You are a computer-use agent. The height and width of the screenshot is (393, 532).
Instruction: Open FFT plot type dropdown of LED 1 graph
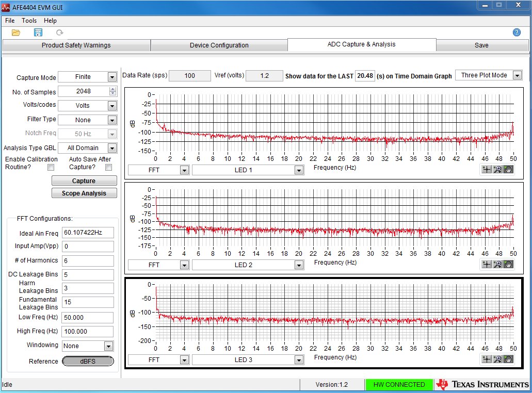[x=184, y=170]
